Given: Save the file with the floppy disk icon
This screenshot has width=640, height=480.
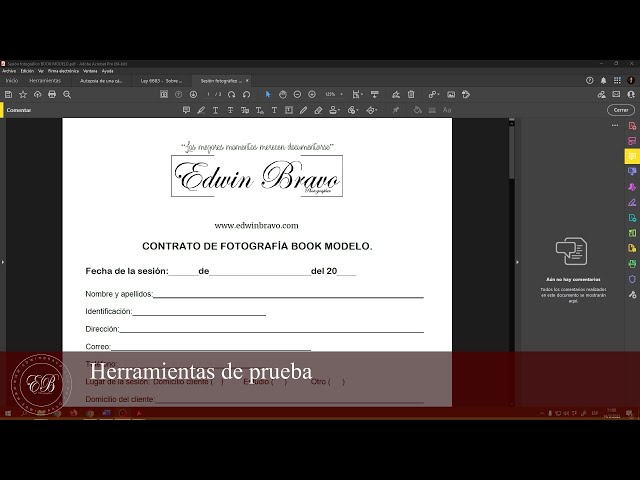Looking at the screenshot, I should point(8,95).
